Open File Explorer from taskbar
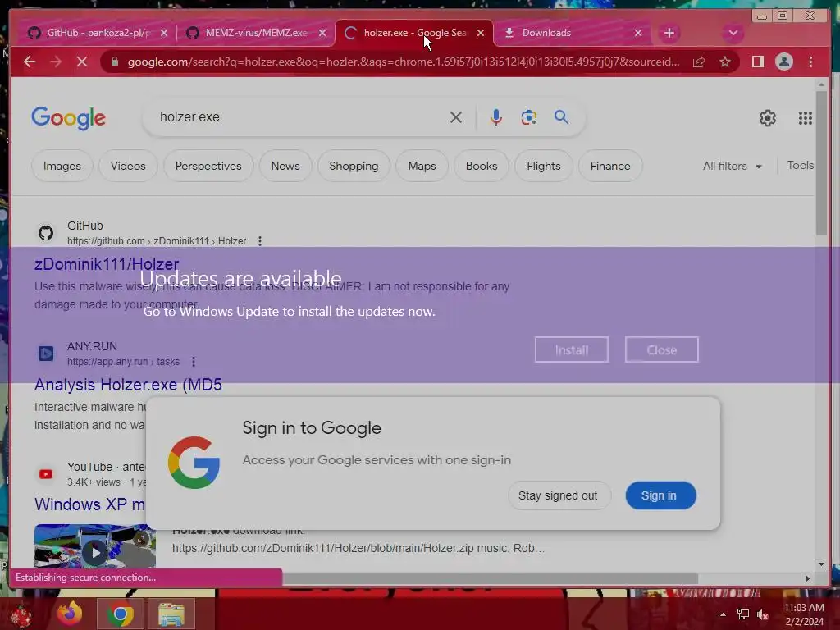 click(x=171, y=614)
